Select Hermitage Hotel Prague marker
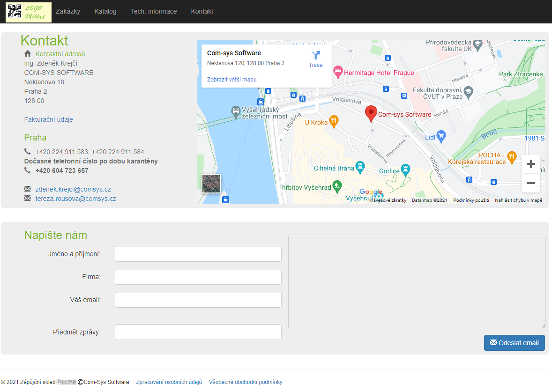 tap(338, 72)
